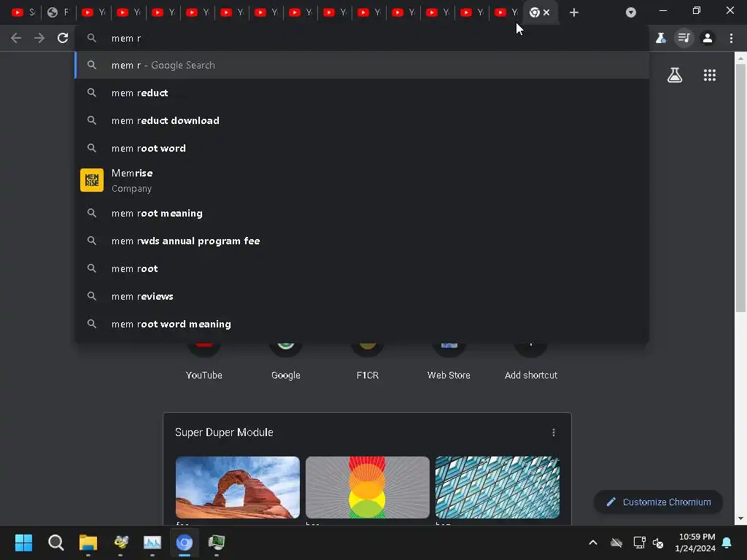Choose the "mem reduct" suggestion
The width and height of the screenshot is (747, 560).
(362, 93)
